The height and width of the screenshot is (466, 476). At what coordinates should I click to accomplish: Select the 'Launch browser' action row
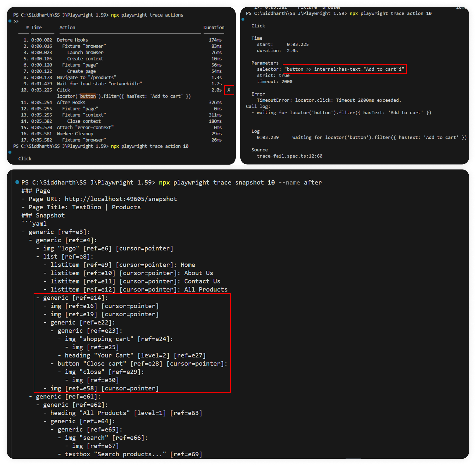pyautogui.click(x=85, y=53)
